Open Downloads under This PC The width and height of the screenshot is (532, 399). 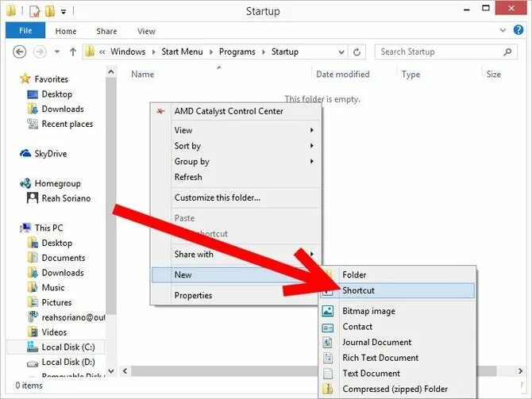point(56,273)
